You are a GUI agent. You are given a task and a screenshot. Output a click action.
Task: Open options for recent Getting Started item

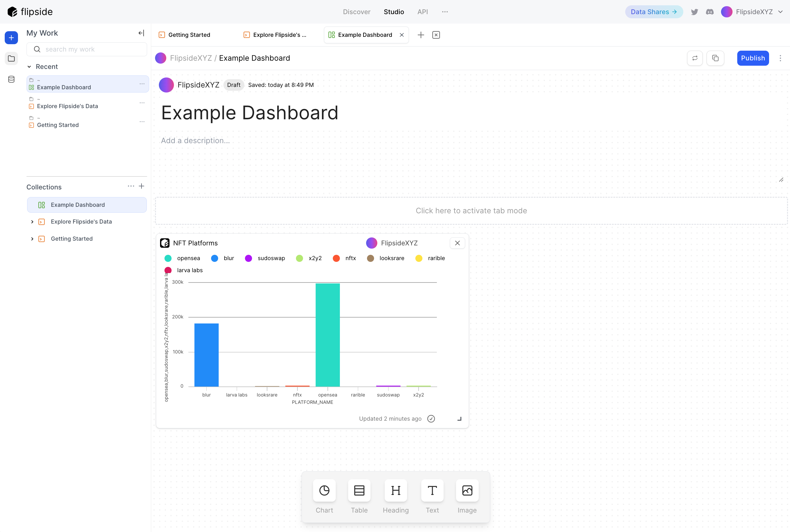142,121
